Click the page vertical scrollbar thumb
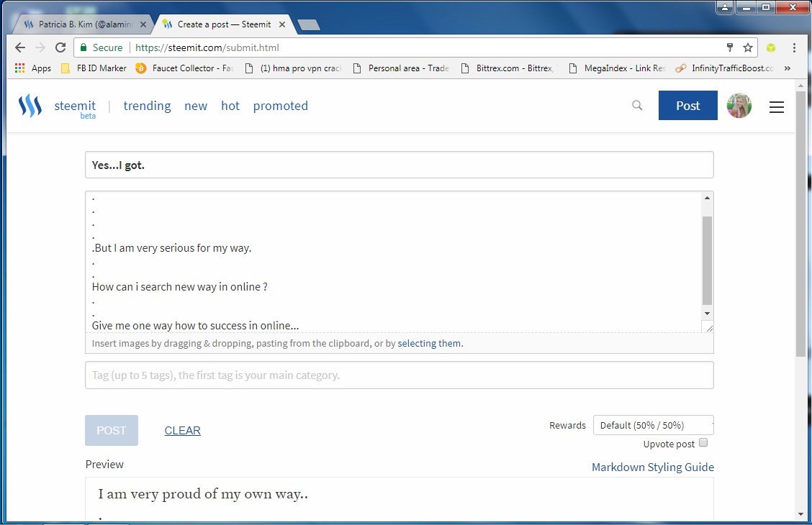The width and height of the screenshot is (812, 525). pos(800,224)
